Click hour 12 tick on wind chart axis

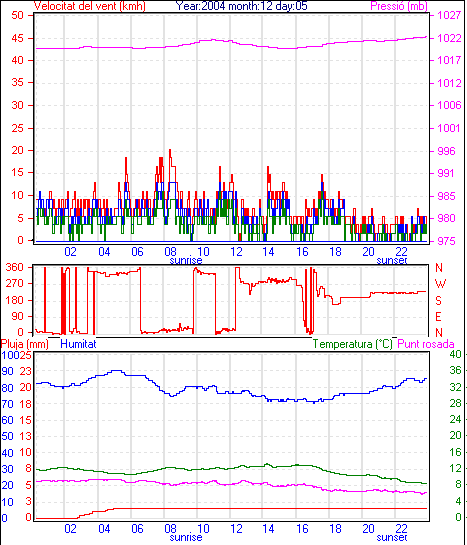(236, 251)
